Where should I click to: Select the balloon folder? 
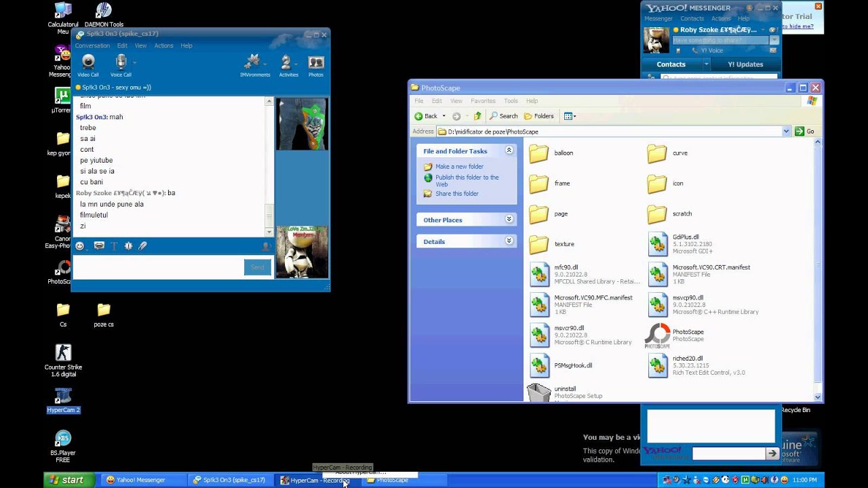pos(551,153)
